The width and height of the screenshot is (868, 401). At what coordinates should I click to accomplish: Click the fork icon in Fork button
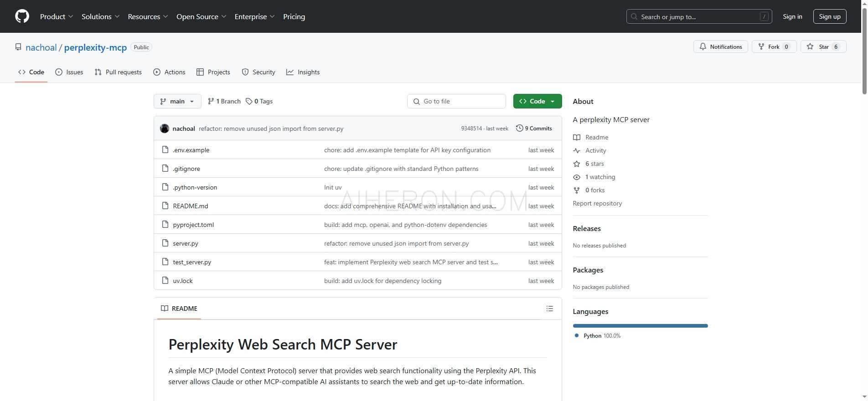click(x=761, y=46)
